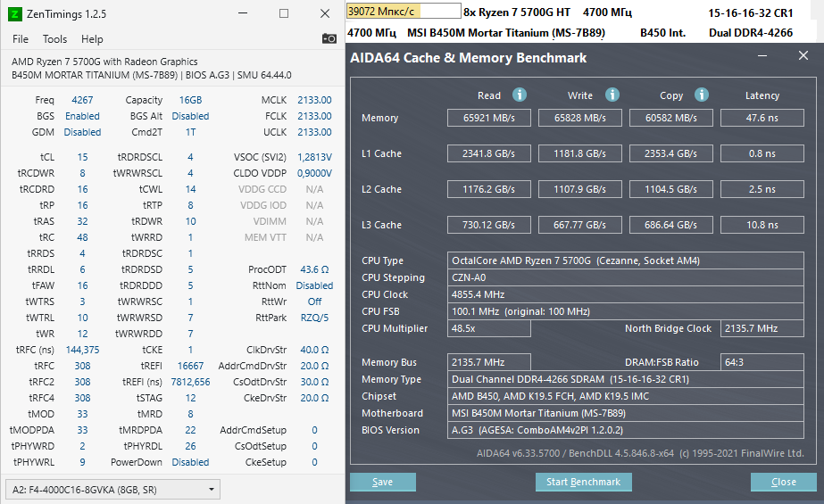Click the tREFI value 16667
824x504 pixels.
point(190,366)
